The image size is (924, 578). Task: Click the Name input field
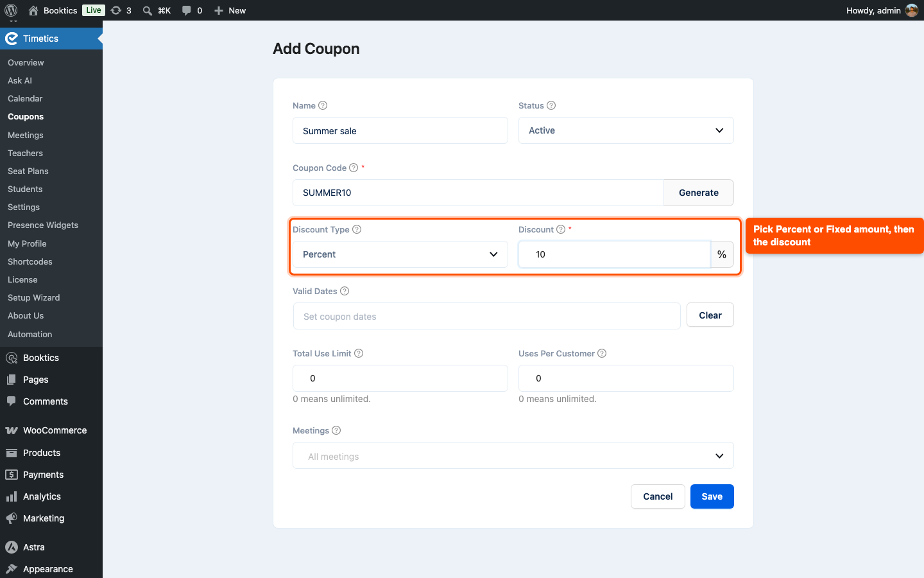[x=400, y=130]
